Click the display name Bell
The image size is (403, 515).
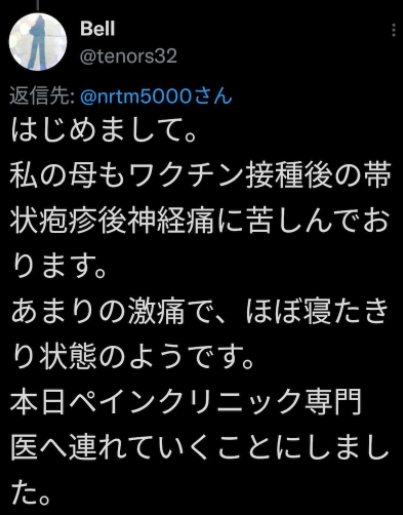point(98,29)
